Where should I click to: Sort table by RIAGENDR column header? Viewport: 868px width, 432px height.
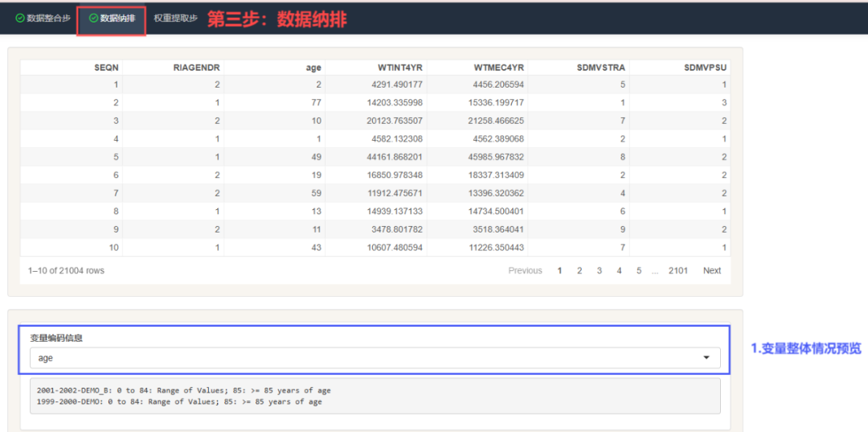pos(197,68)
